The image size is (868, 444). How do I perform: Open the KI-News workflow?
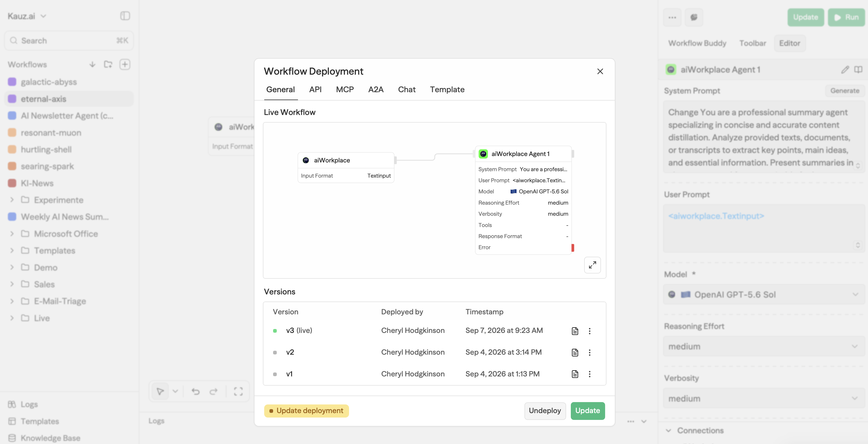(69, 183)
